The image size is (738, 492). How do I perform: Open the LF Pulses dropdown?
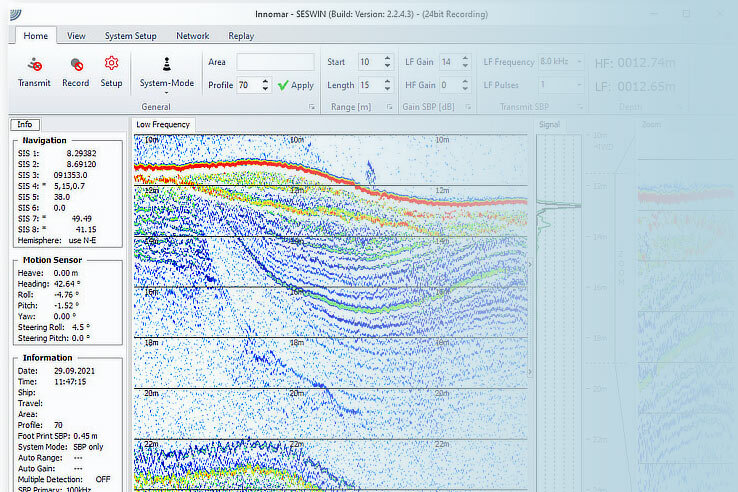[x=562, y=85]
